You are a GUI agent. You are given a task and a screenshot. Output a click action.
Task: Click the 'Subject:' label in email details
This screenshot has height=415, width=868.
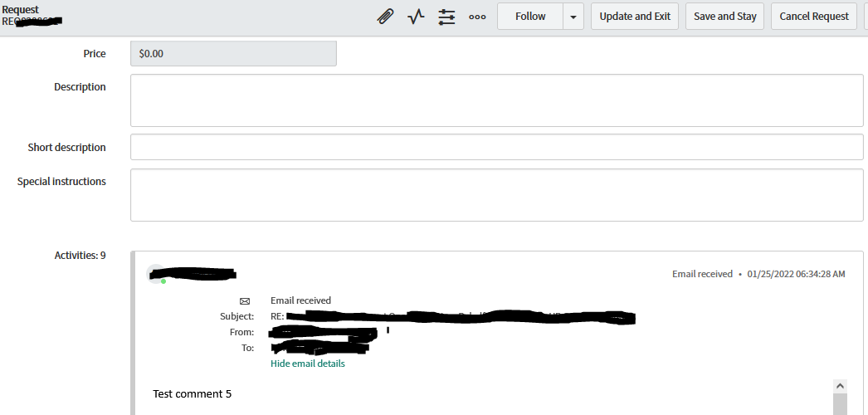[x=237, y=316]
